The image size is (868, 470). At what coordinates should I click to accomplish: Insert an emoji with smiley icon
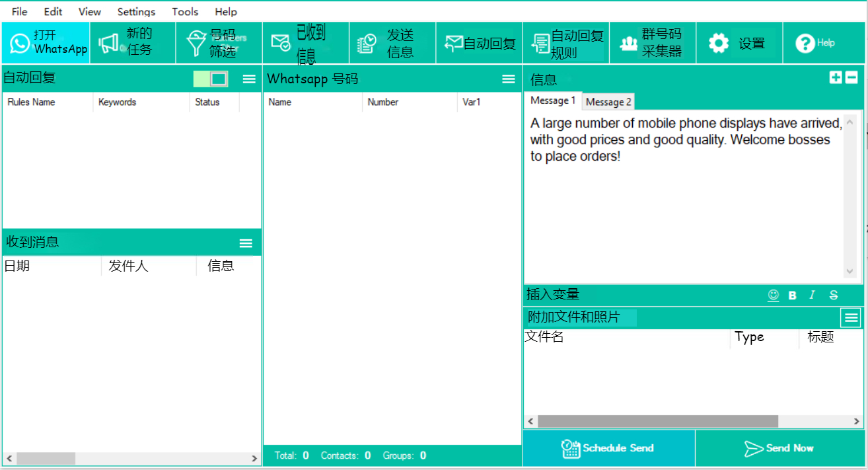coord(773,295)
